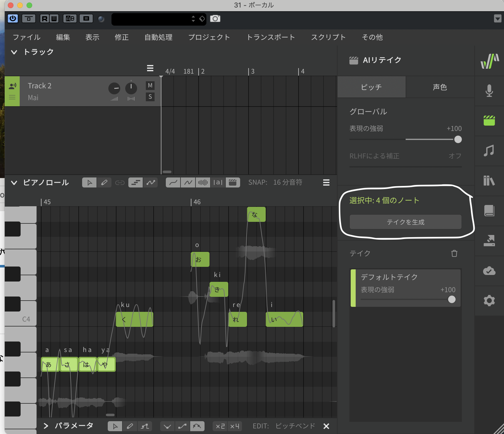Image resolution: width=504 pixels, height=434 pixels.
Task: Open the note properties panel (music note icon)
Action: pos(489,151)
